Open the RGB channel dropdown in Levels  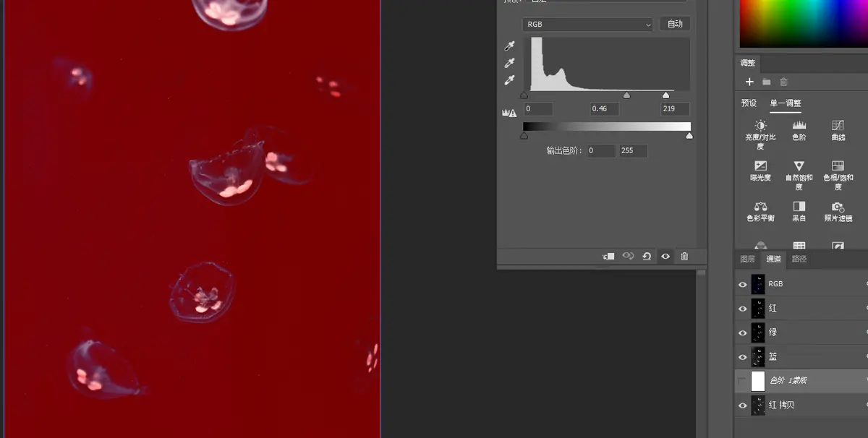[x=587, y=24]
